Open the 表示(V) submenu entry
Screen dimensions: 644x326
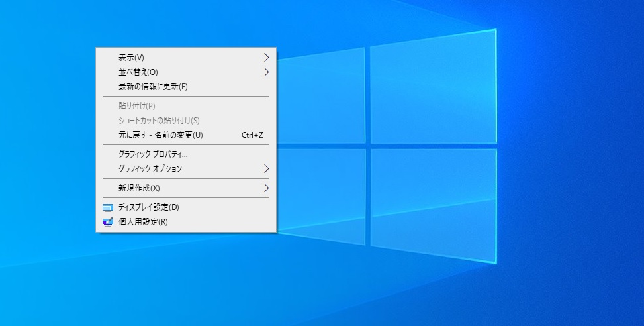pos(186,58)
